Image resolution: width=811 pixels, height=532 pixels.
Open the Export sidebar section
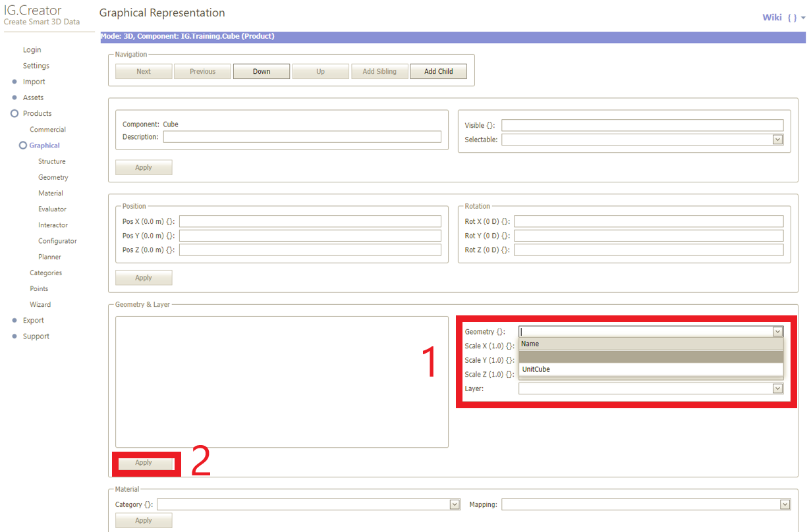point(34,321)
